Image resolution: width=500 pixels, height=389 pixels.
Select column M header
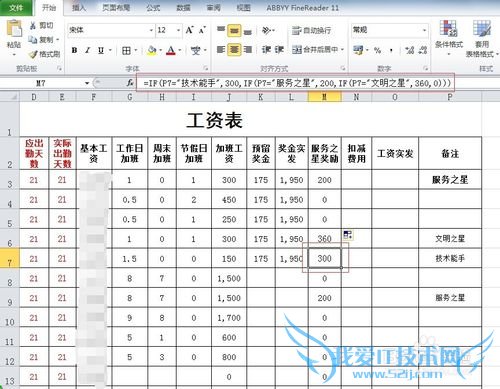[324, 97]
